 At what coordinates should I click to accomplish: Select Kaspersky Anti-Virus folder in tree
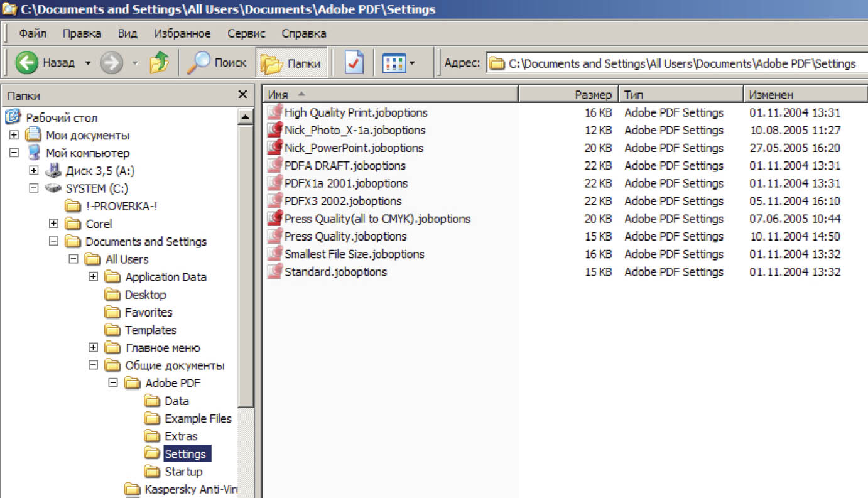(x=181, y=489)
